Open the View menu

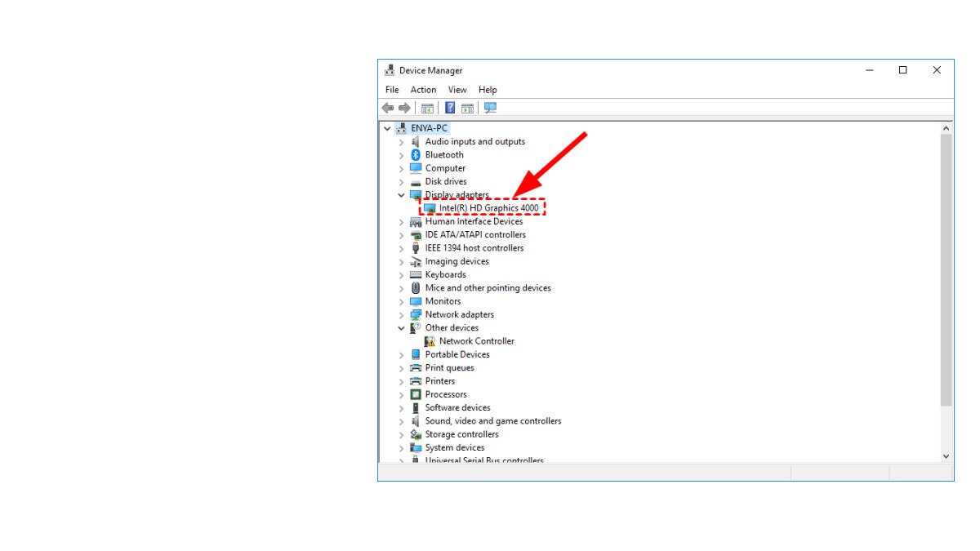457,90
